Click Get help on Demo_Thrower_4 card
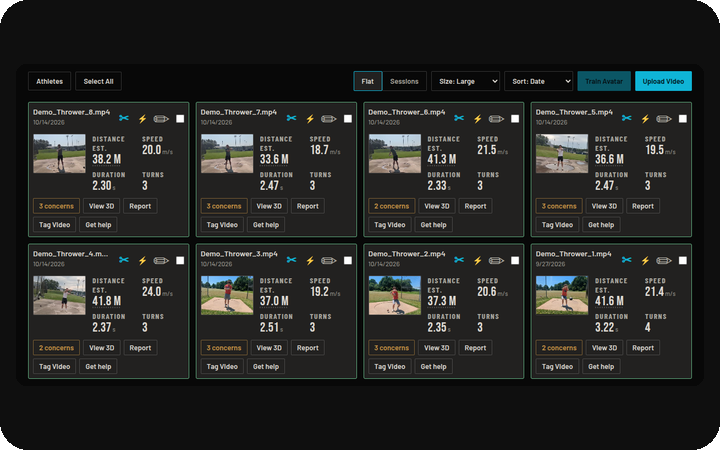720x450 pixels. pos(98,367)
